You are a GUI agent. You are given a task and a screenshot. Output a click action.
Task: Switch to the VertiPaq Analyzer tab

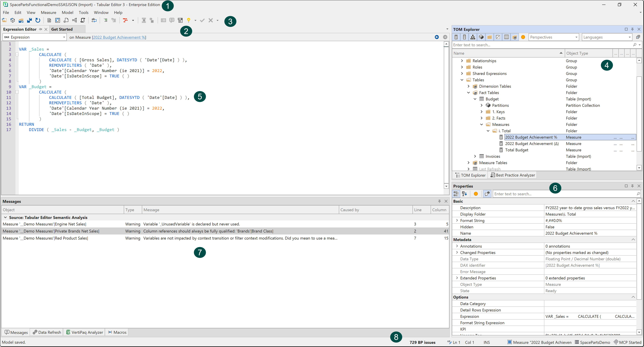click(85, 332)
